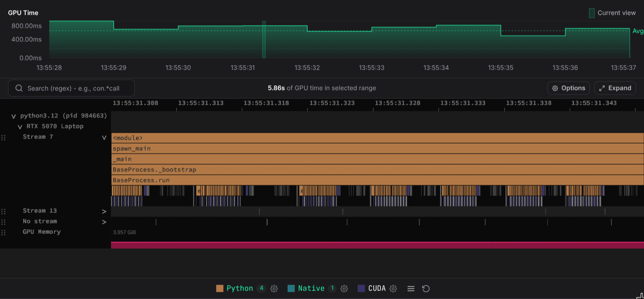This screenshot has width=644, height=299.
Task: Click the Python orange color swatch
Action: (x=220, y=288)
